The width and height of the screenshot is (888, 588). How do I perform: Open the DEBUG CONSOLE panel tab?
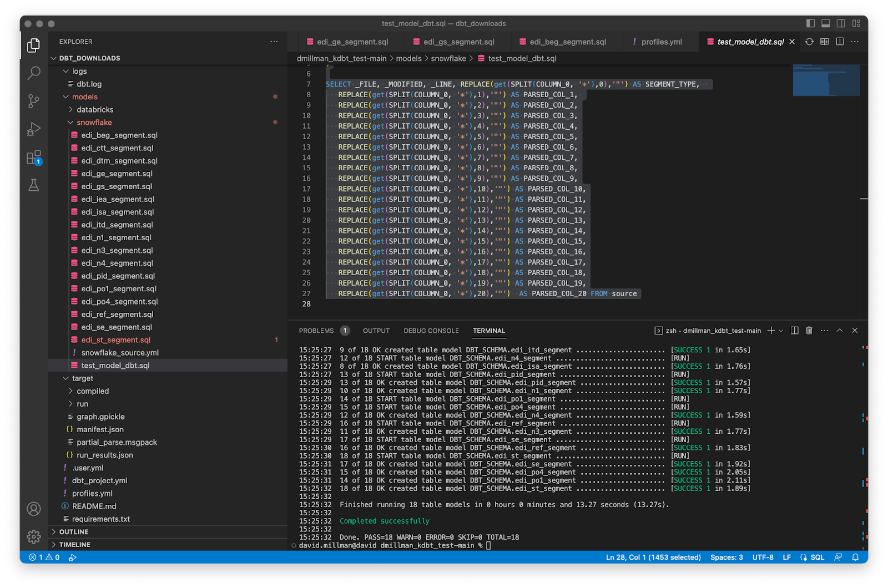431,331
